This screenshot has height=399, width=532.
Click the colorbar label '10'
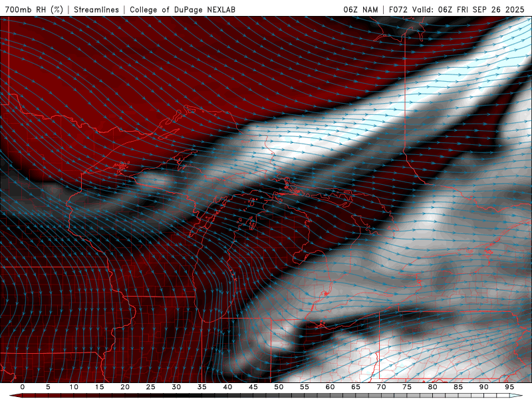click(x=74, y=387)
